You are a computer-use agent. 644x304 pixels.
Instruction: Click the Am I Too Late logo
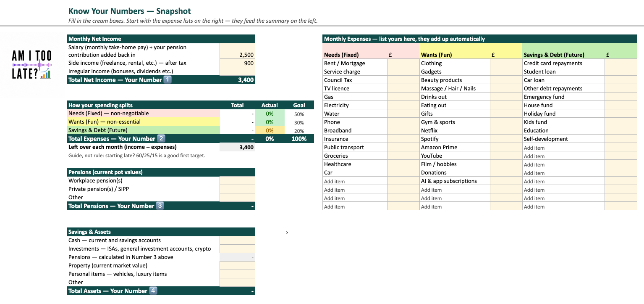pos(32,64)
